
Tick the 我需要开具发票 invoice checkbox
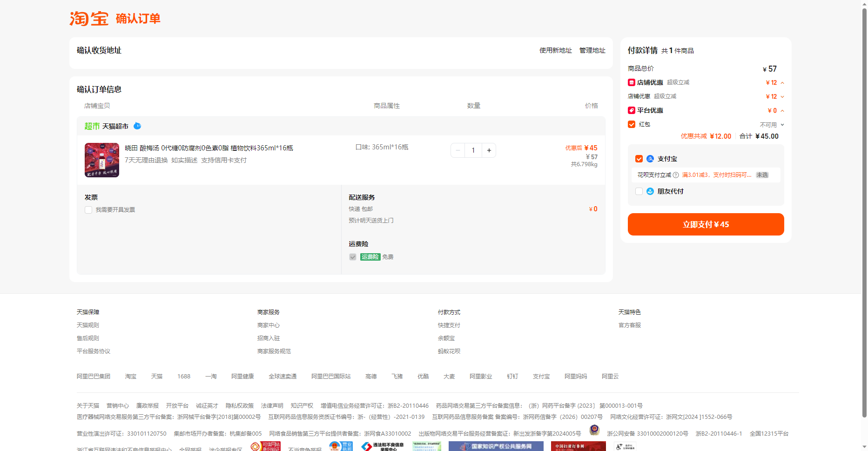pos(88,210)
